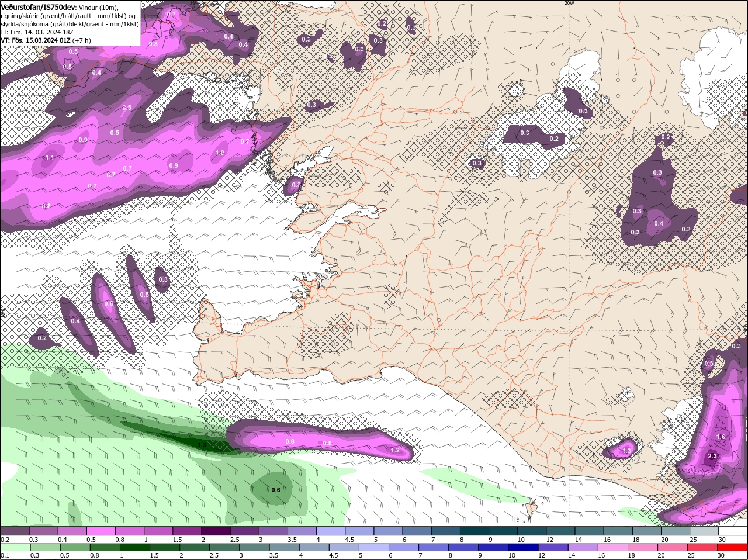Click the 'Veðurstofan/IS750dev' title text
This screenshot has width=748, height=560.
click(x=38, y=6)
